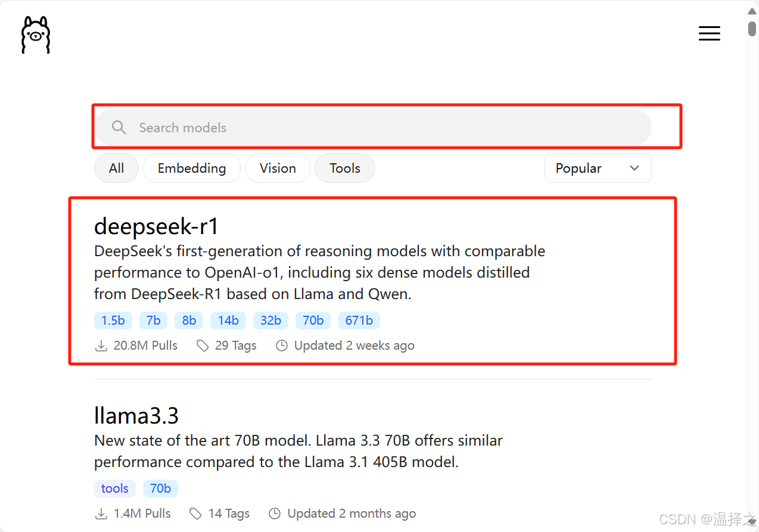759x532 pixels.
Task: Open the llama3.3 model page
Action: tap(136, 415)
